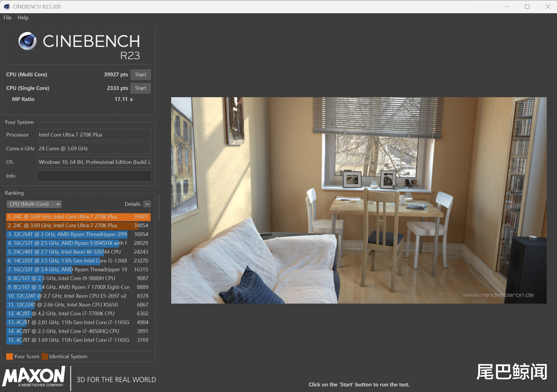Screen dimensions: 557x392
Task: Click the Cores x GHz field
Action: 94,149
